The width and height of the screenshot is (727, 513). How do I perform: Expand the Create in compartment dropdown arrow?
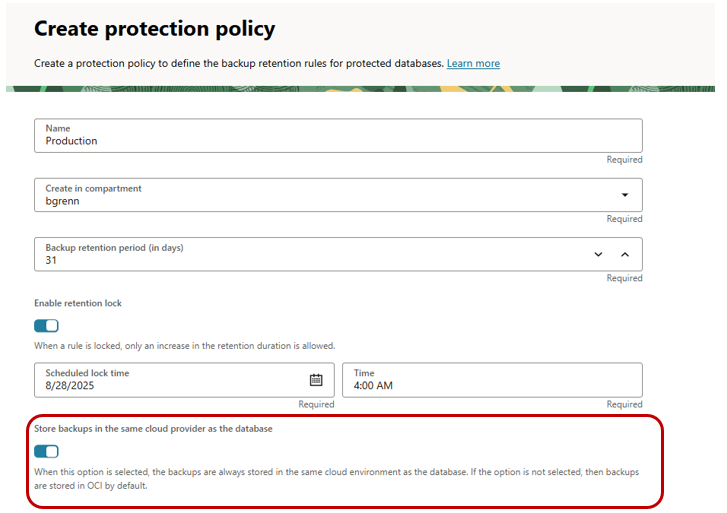[625, 195]
